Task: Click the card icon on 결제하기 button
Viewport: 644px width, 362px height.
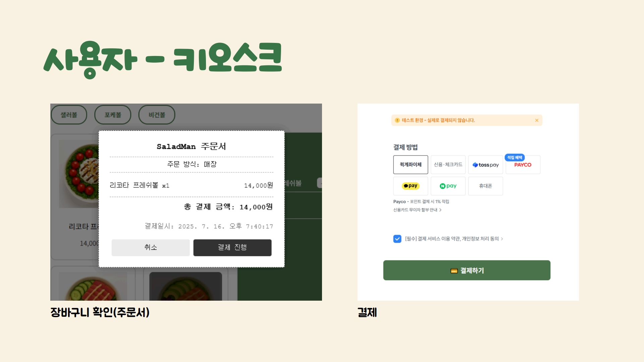Action: click(454, 271)
